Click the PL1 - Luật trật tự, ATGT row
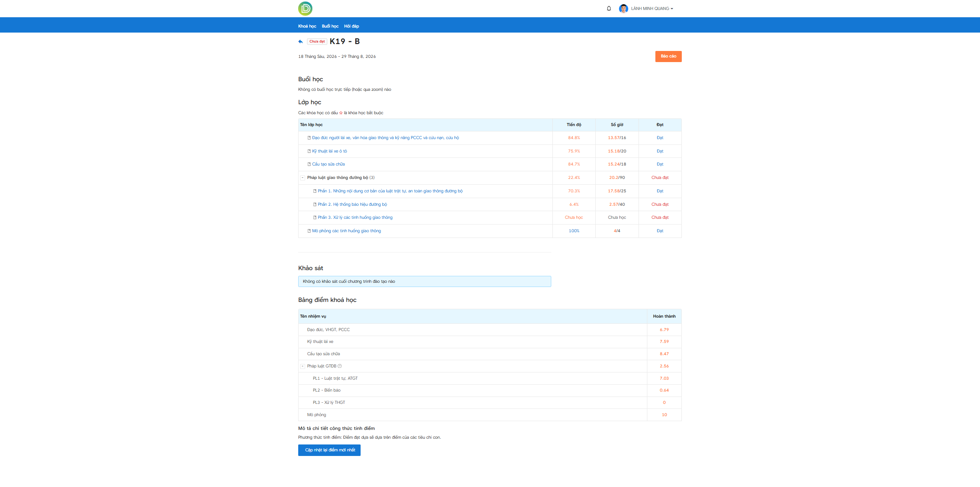980x487 pixels. click(x=490, y=379)
